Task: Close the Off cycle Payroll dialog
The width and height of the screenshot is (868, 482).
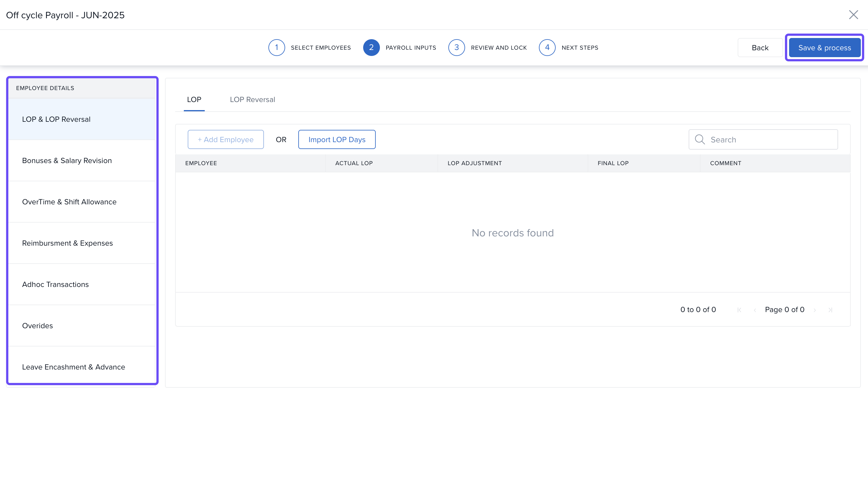Action: 853,15
